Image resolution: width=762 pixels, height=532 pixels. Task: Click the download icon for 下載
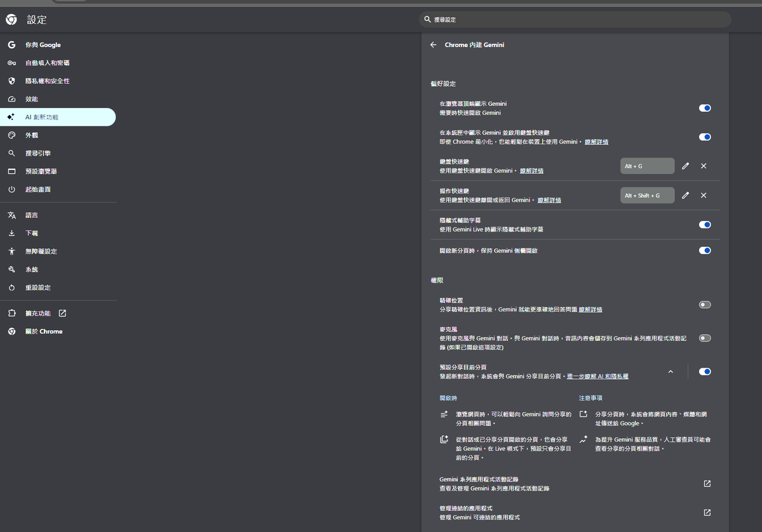[x=11, y=234]
